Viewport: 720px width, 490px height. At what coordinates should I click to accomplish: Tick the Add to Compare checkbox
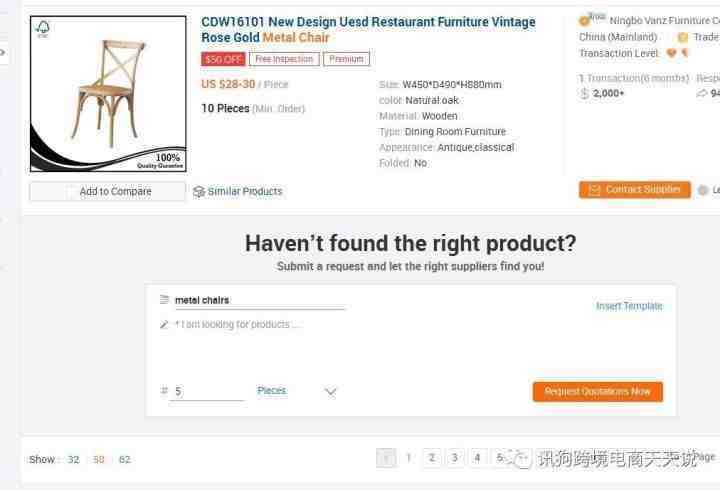pyautogui.click(x=70, y=191)
